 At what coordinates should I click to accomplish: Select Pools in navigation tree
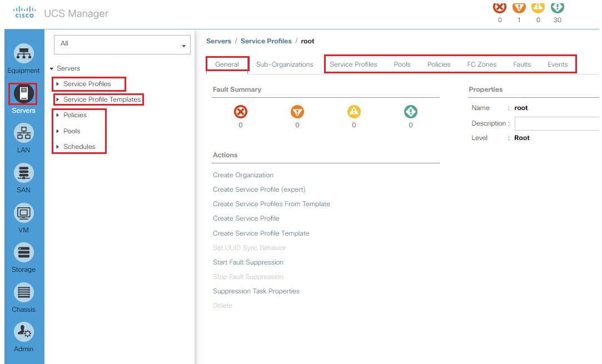pyautogui.click(x=72, y=131)
